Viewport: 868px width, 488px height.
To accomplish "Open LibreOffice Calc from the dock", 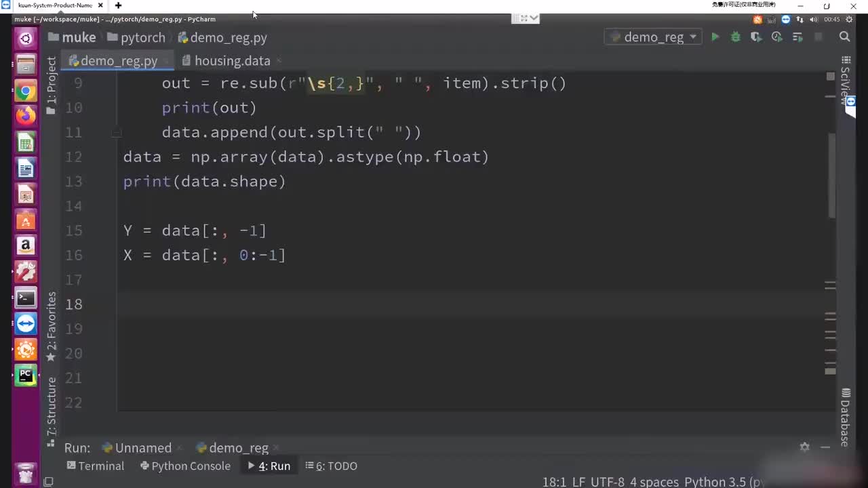I will tap(26, 142).
